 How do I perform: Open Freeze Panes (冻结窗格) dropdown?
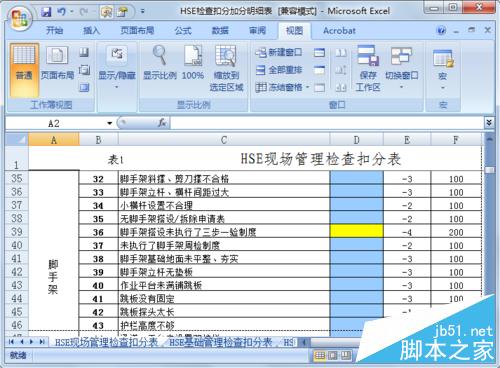(x=282, y=87)
